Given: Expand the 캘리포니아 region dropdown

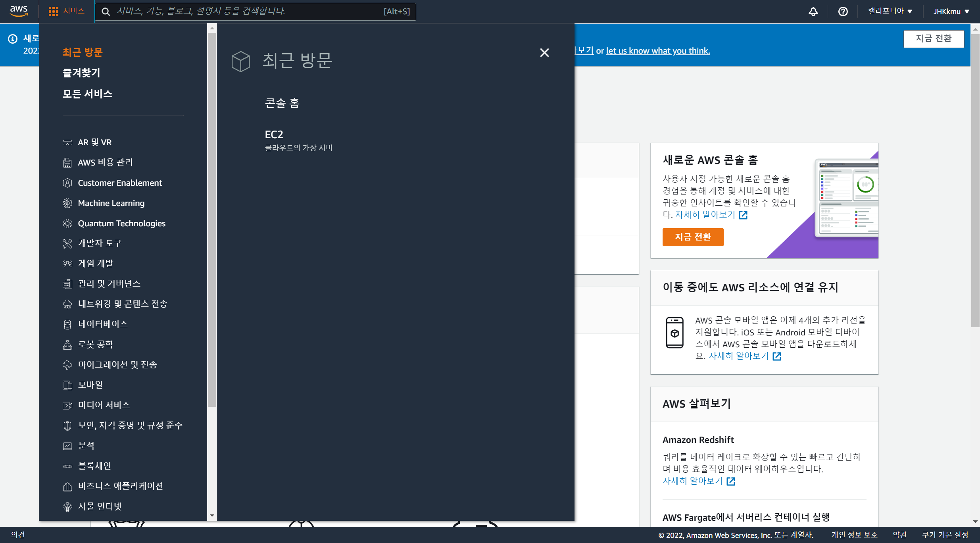Looking at the screenshot, I should click(x=890, y=12).
